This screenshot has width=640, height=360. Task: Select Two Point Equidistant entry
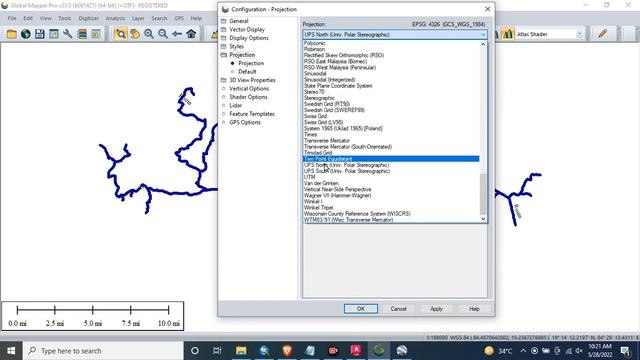coord(391,159)
